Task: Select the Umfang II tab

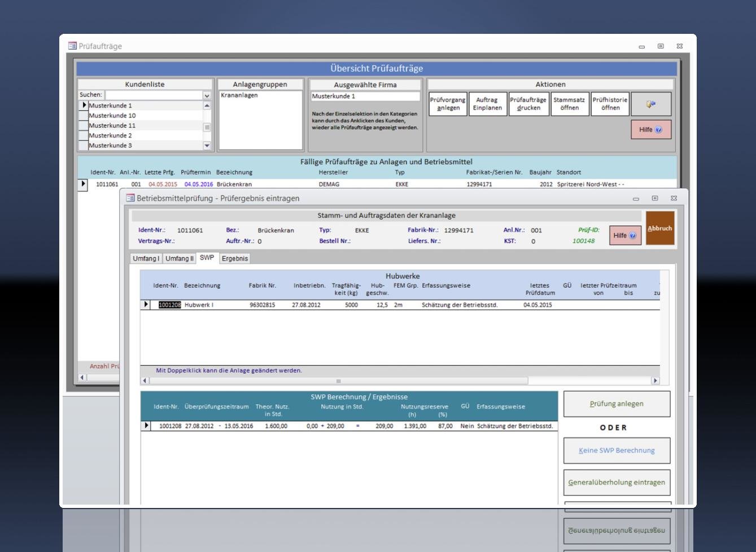Action: pyautogui.click(x=179, y=259)
